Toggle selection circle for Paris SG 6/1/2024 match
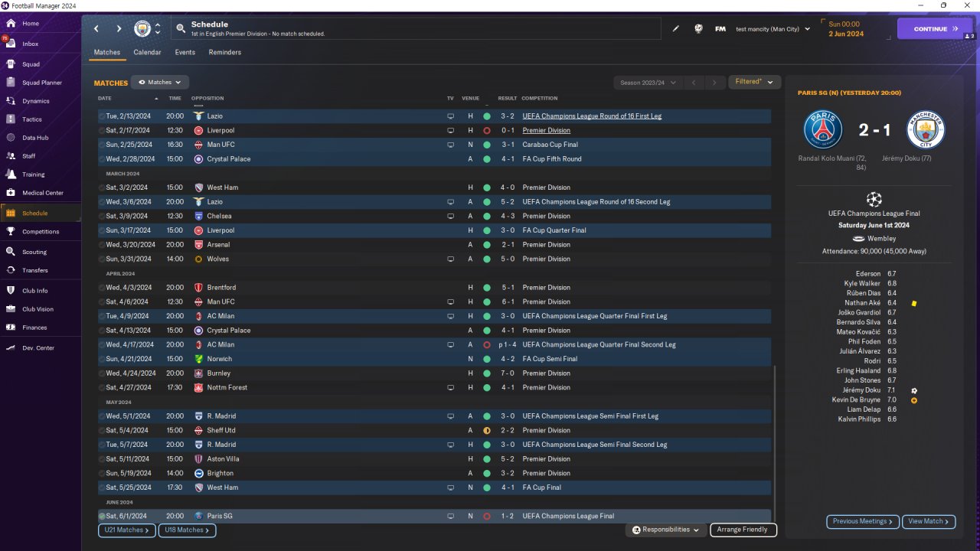This screenshot has width=980, height=551. tap(102, 517)
